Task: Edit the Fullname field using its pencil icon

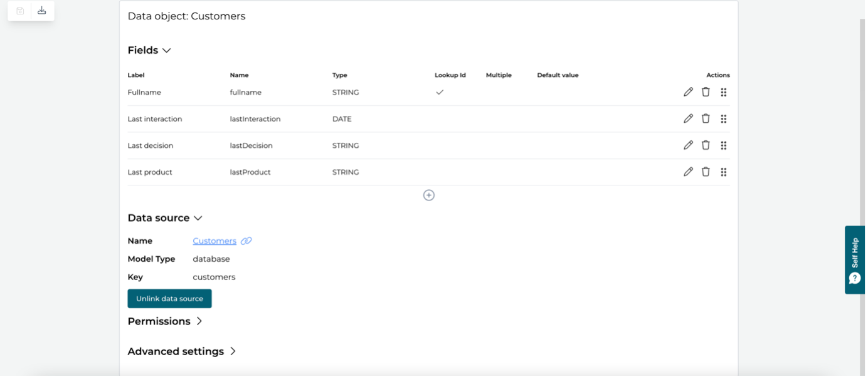Action: [688, 91]
